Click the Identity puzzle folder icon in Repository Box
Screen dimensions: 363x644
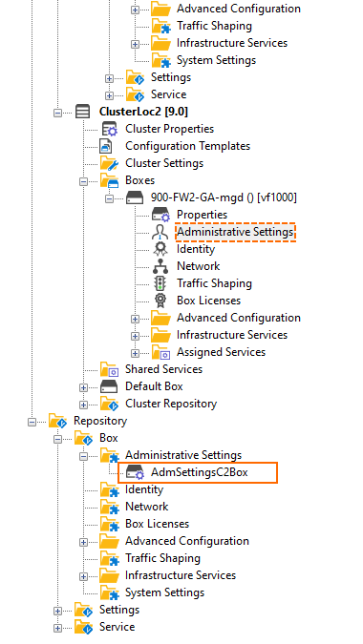[109, 490]
